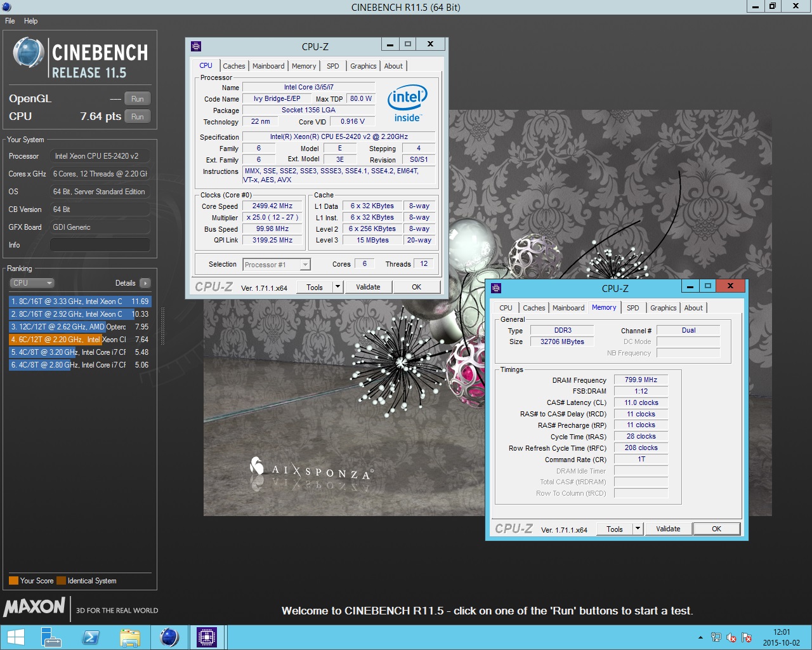Expand the Tools arrow in the CPU-Z CPU window
The height and width of the screenshot is (650, 812).
pyautogui.click(x=338, y=287)
